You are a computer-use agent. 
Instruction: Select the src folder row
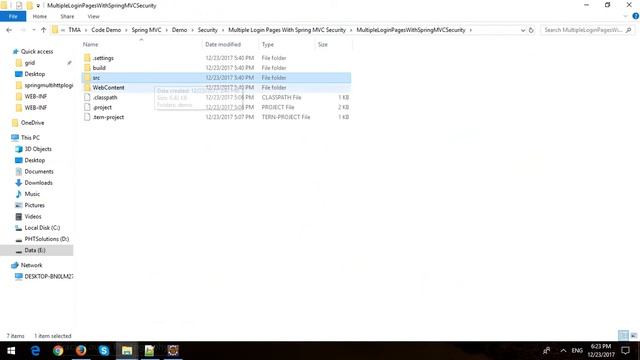(x=216, y=78)
